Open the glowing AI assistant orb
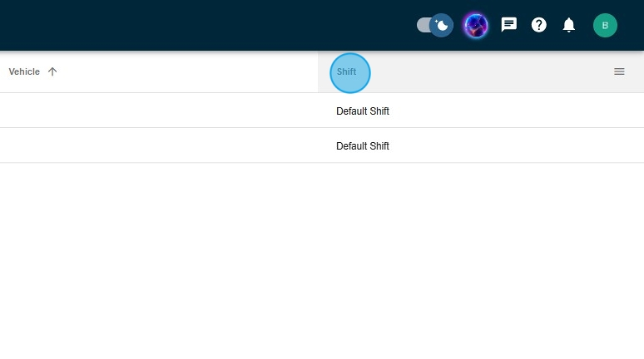Viewport: 644px width, 359px height. (476, 26)
